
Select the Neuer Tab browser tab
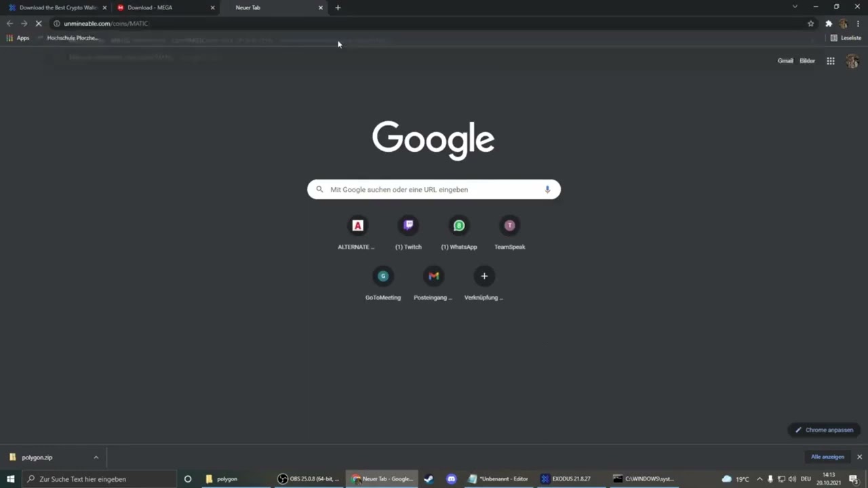(x=271, y=7)
